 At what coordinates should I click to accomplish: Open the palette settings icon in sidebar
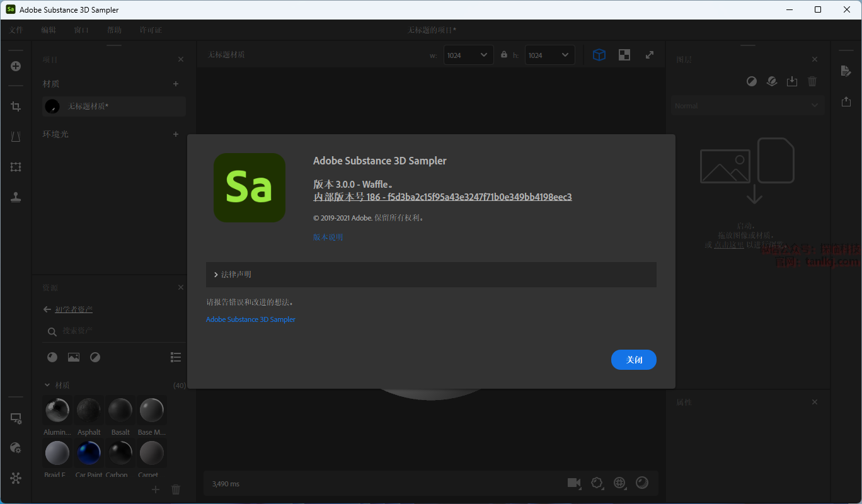click(16, 448)
